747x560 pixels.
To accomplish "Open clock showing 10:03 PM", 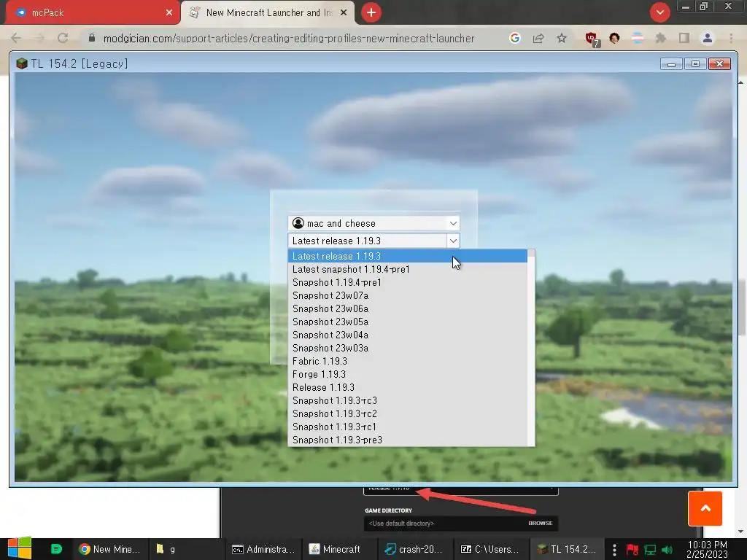I will (x=707, y=549).
